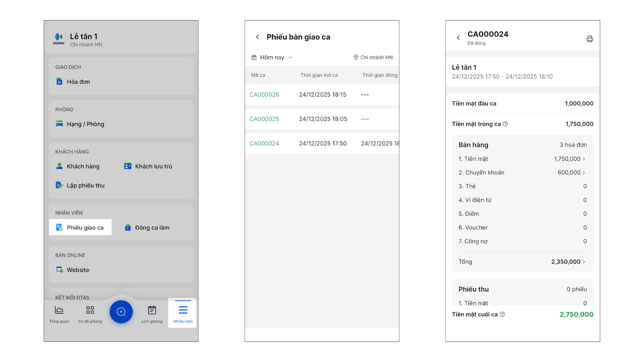Open Đóng ca làm menu item
Viewport: 644px width, 362px height.
point(147,228)
